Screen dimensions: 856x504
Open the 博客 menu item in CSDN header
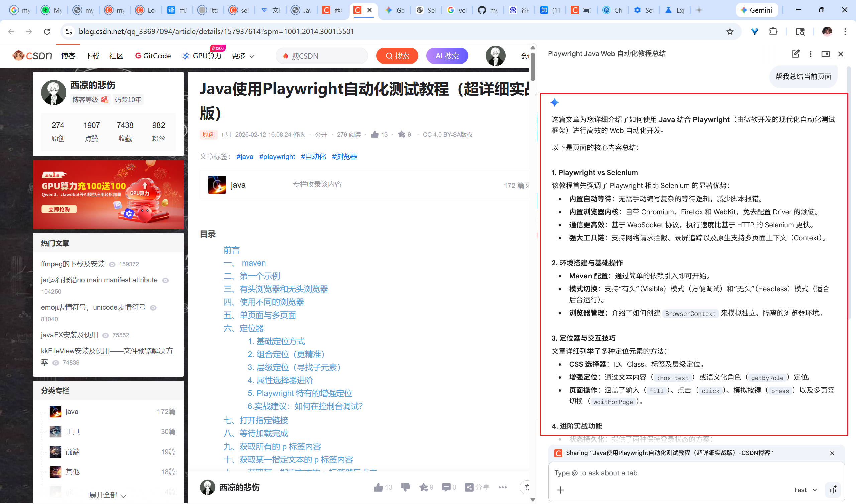[68, 56]
